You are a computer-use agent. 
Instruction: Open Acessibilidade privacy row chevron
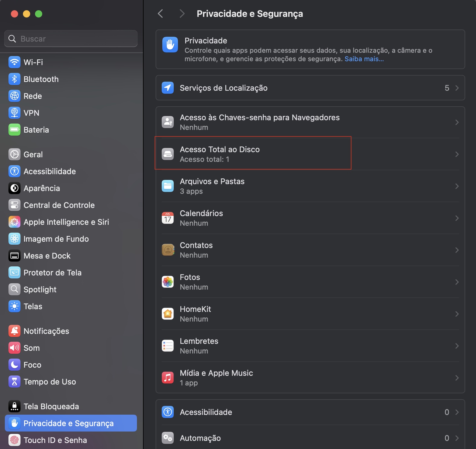[457, 412]
